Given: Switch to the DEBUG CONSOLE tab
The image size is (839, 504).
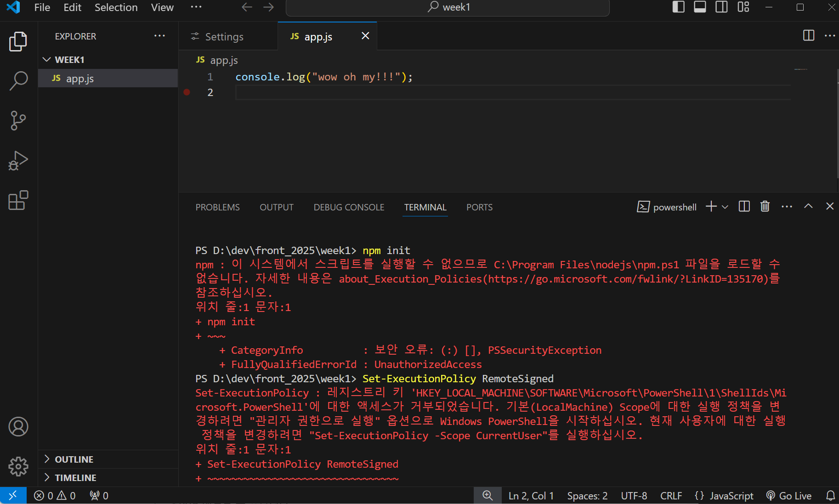Looking at the screenshot, I should pos(349,207).
